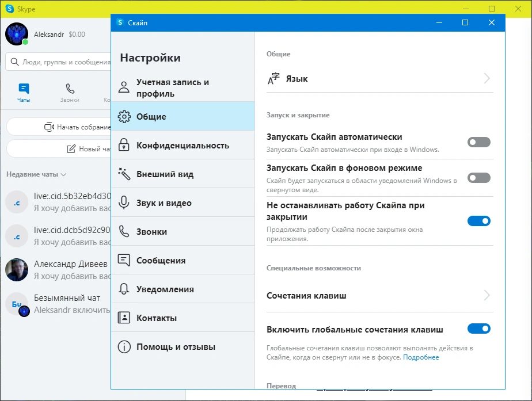The image size is (532, 401).
Task: Open Учетная запись и профиль settings section
Action: tap(183, 87)
